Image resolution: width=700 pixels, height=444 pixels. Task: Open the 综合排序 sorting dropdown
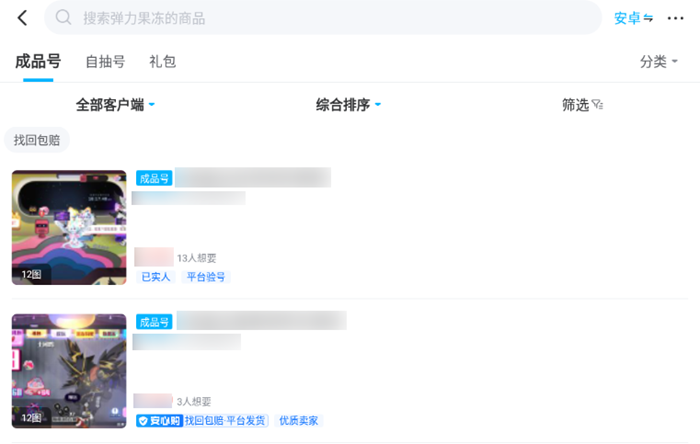349,105
